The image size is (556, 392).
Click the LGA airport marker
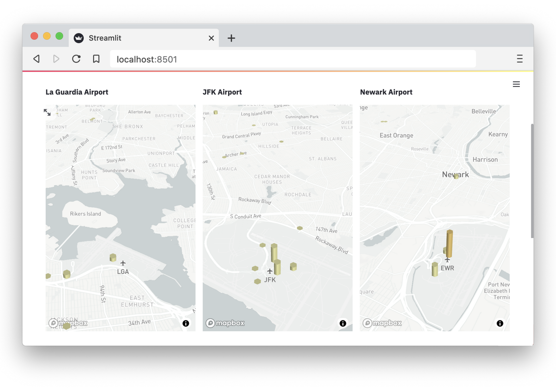[123, 263]
